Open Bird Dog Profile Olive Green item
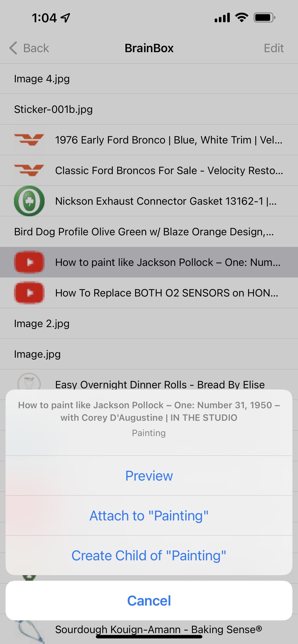298x644 pixels. pyautogui.click(x=144, y=232)
